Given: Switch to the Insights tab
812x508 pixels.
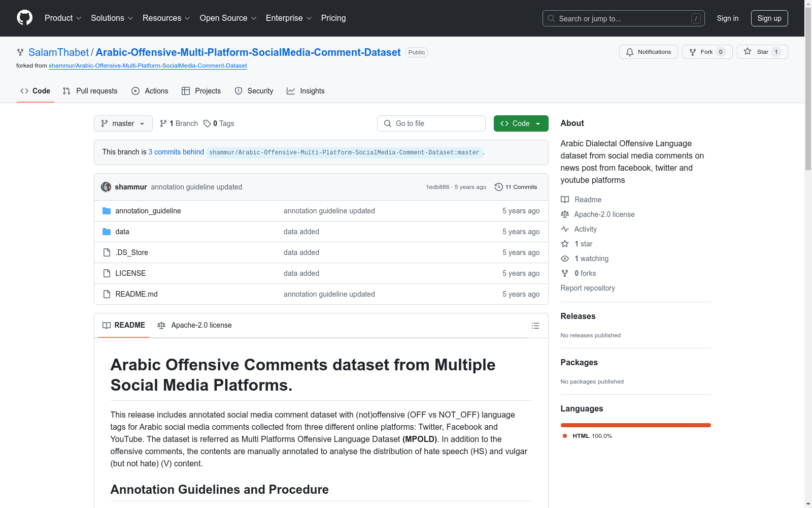Looking at the screenshot, I should [306, 91].
